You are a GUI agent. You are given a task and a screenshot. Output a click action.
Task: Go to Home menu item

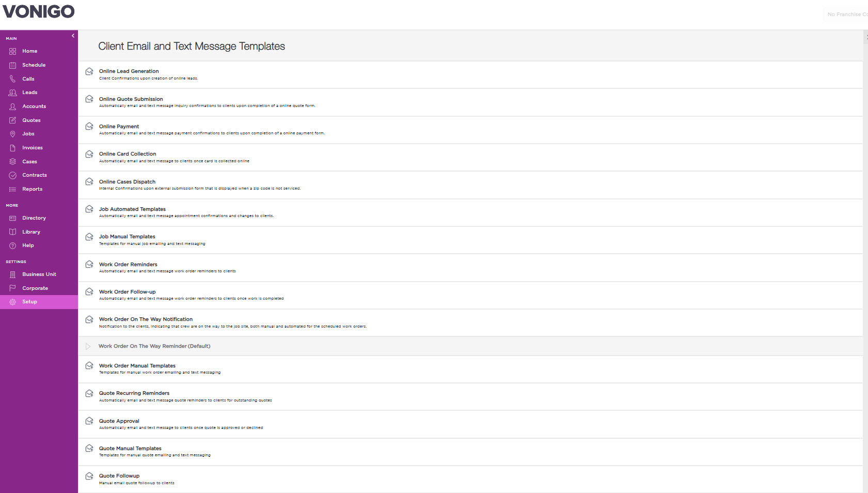pos(29,51)
